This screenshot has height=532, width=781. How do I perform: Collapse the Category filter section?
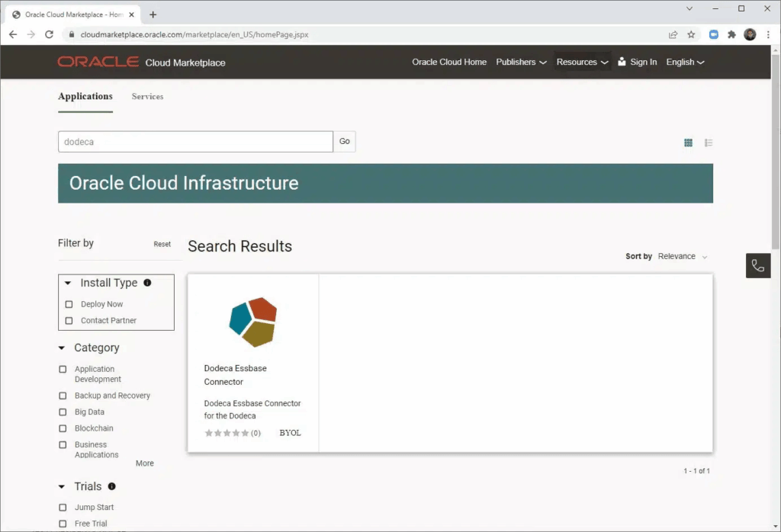(x=62, y=348)
